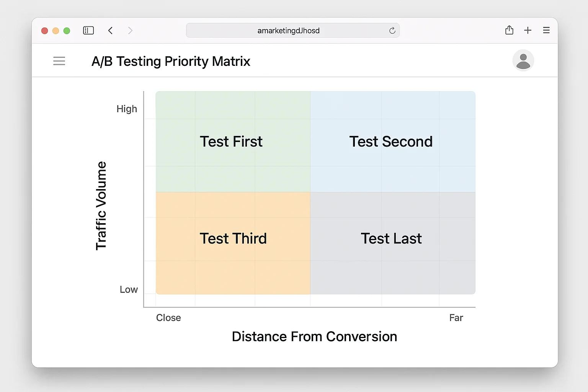Click inside the address bar

293,30
